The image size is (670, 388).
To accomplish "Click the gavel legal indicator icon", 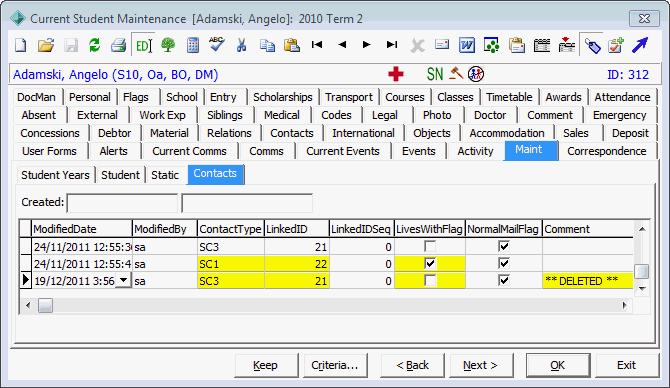I will pos(456,73).
